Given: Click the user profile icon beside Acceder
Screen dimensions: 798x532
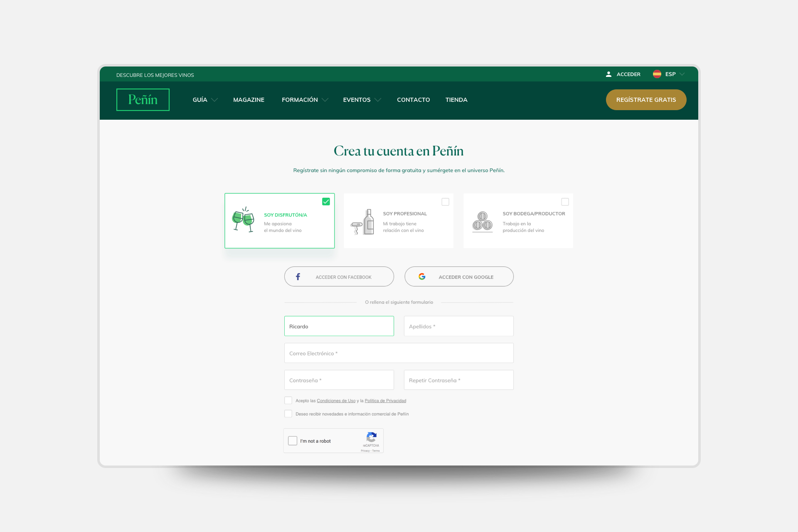Looking at the screenshot, I should [608, 74].
